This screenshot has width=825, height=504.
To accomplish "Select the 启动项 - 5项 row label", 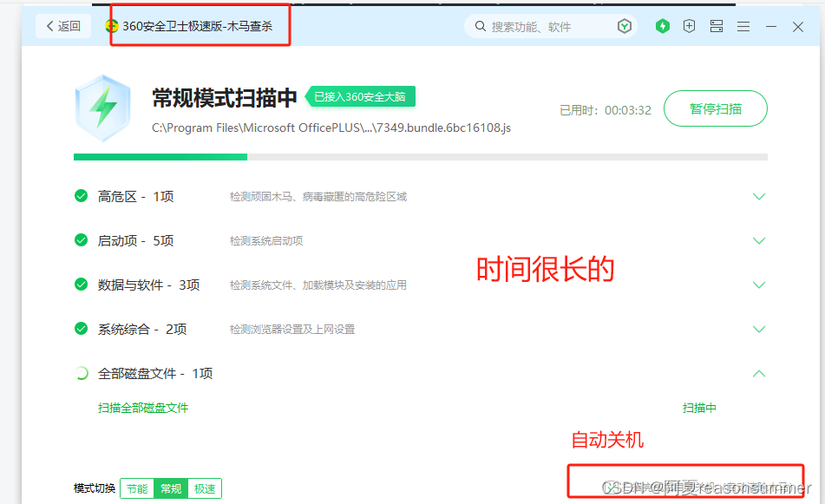I will (x=135, y=241).
